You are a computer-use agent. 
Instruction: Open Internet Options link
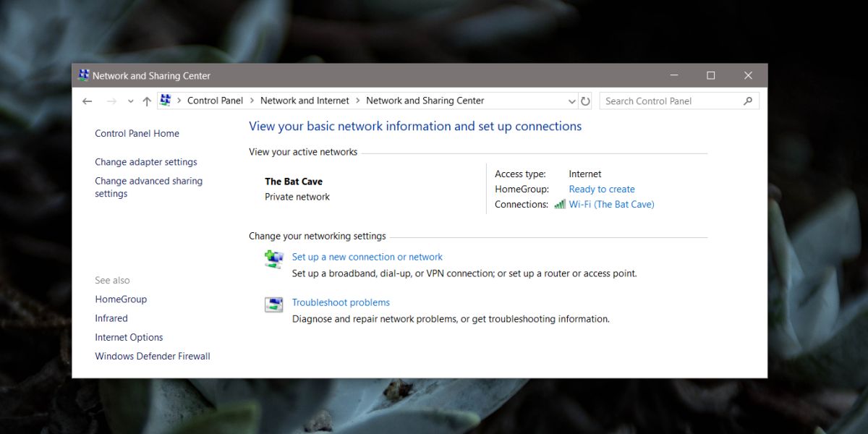point(129,337)
